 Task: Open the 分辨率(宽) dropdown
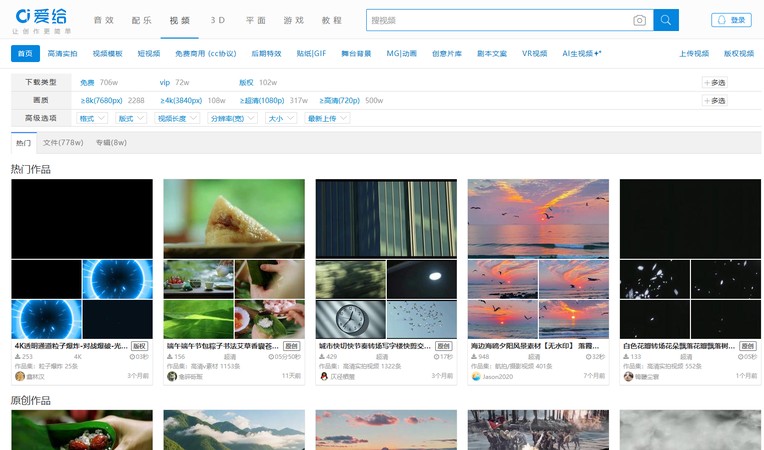tap(232, 118)
